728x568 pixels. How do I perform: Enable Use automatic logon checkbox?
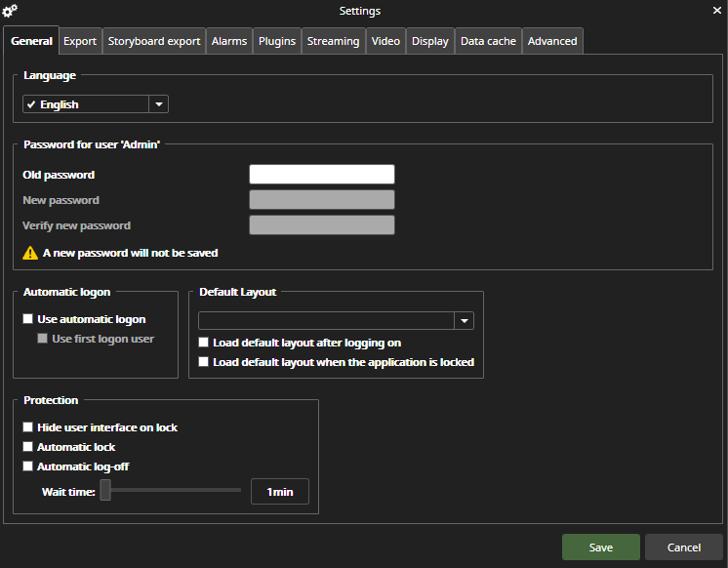click(x=28, y=319)
